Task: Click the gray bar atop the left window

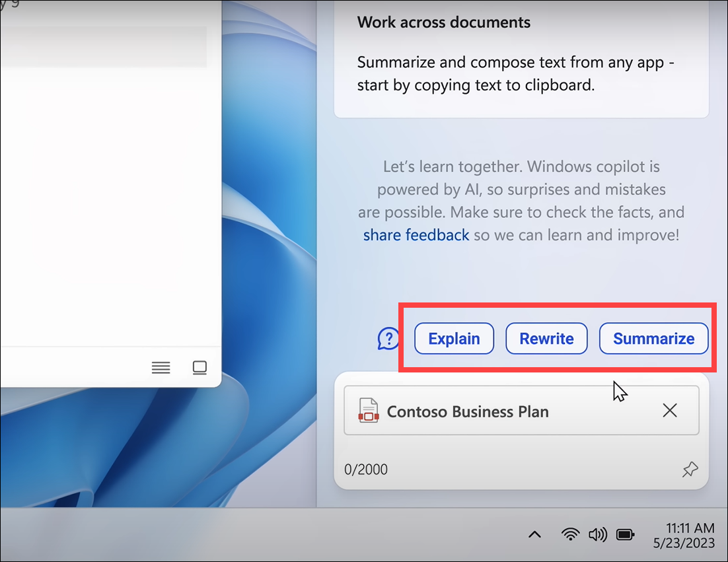Action: (103, 46)
